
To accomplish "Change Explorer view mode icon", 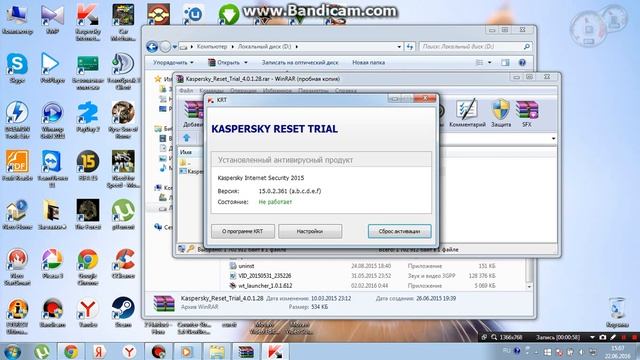I will pos(480,62).
